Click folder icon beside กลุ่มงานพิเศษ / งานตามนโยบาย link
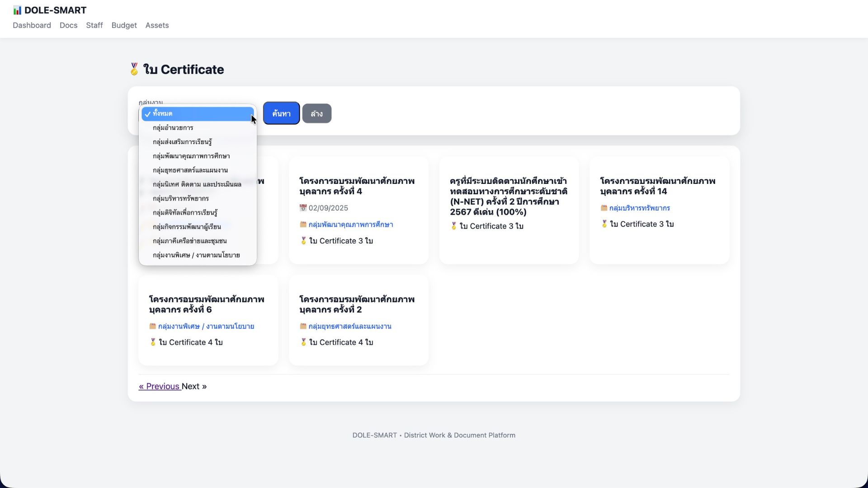 coord(153,326)
